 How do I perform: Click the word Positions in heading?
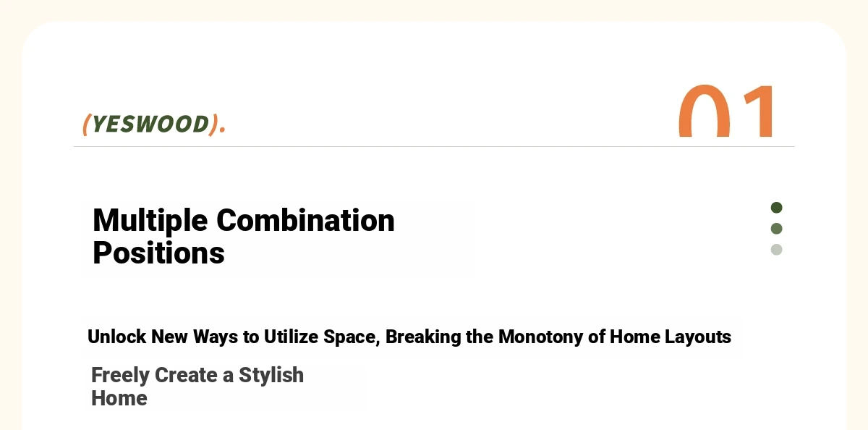coord(158,253)
